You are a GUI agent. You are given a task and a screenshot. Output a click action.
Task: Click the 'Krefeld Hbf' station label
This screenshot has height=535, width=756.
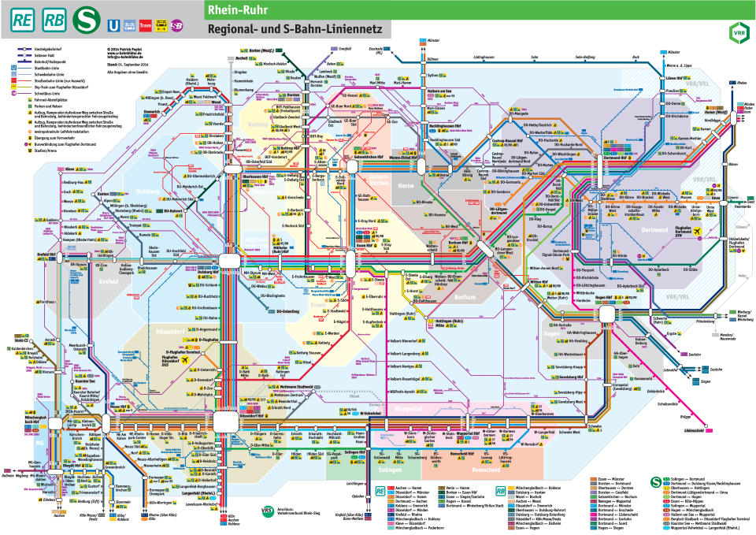pos(46,254)
